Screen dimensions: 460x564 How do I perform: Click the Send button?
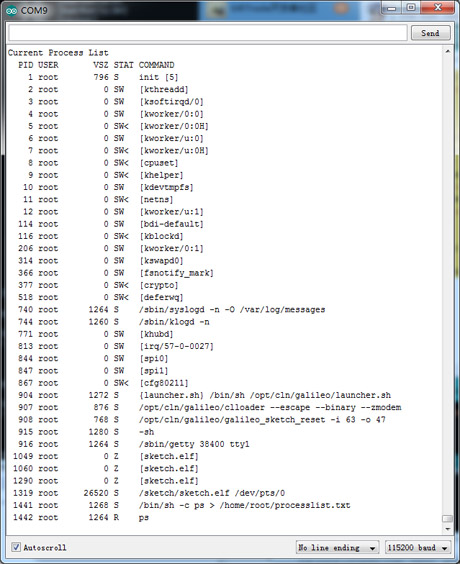pyautogui.click(x=430, y=33)
